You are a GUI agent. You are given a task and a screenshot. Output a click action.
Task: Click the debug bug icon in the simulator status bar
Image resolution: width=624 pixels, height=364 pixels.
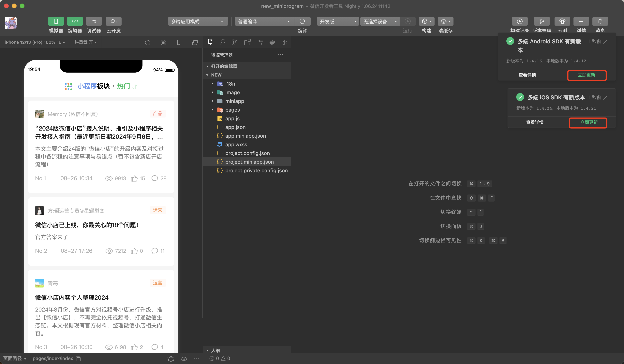pyautogui.click(x=171, y=358)
